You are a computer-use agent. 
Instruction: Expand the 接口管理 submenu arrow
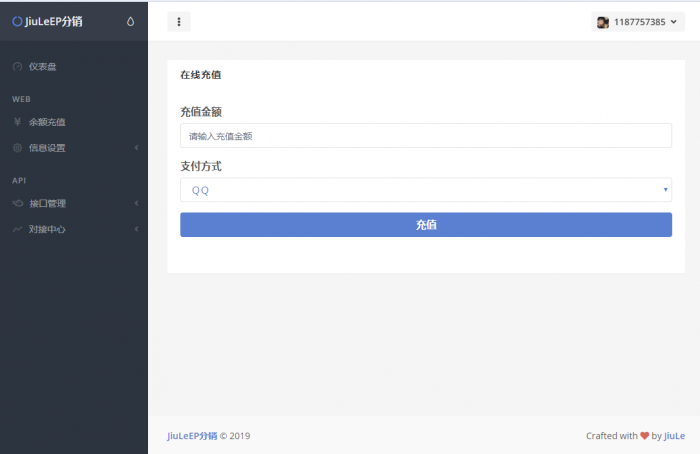click(136, 203)
